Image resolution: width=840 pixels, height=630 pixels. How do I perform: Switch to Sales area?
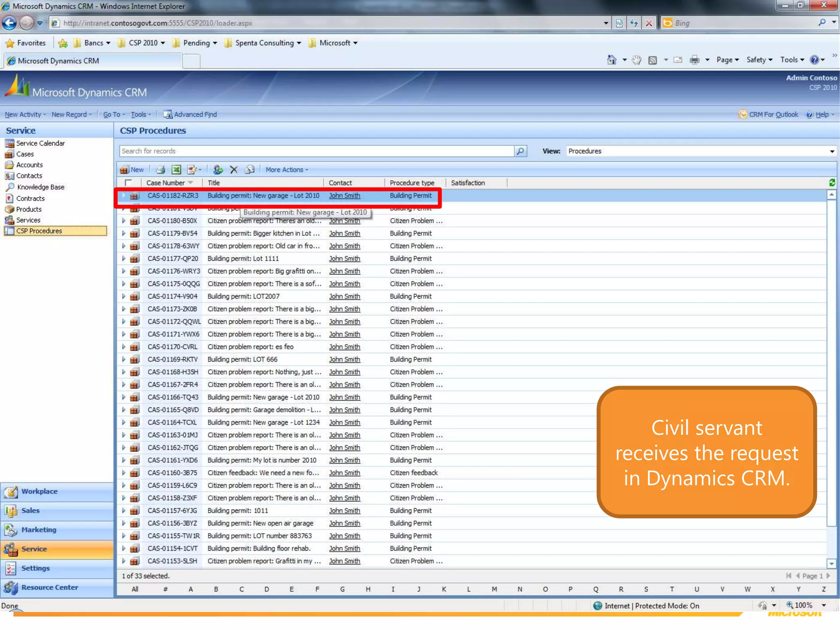coord(57,511)
